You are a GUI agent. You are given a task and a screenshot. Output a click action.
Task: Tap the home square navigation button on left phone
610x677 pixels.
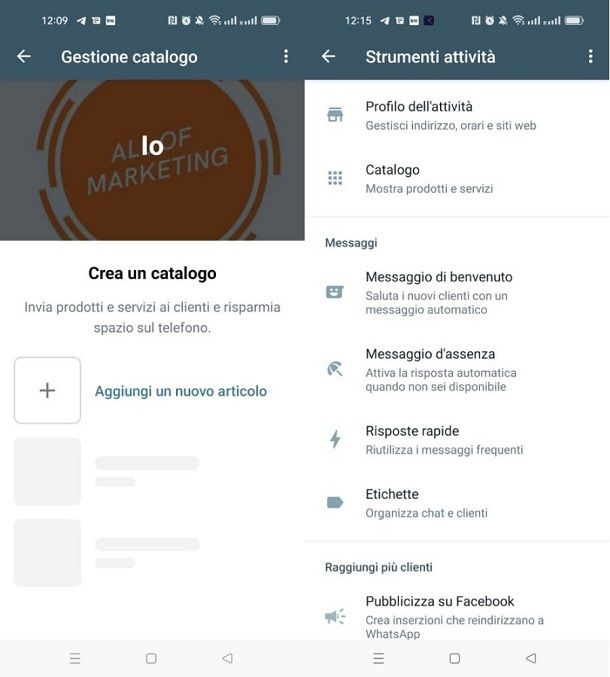pos(151,658)
